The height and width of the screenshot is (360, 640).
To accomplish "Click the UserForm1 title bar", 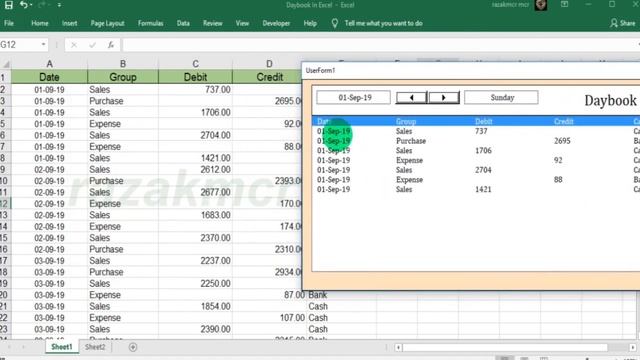I will point(471,70).
